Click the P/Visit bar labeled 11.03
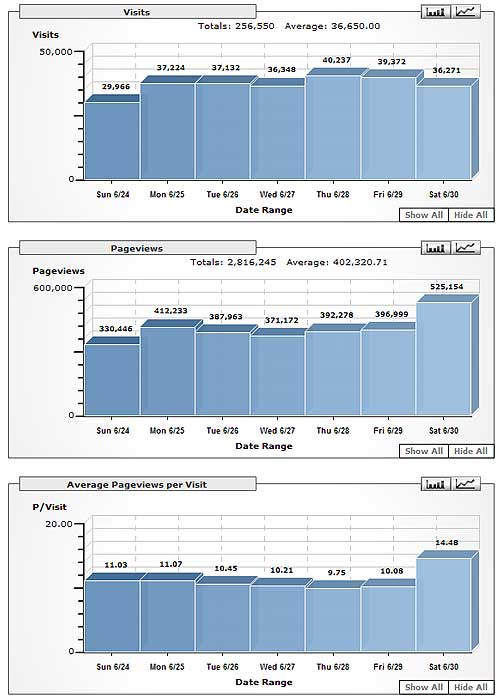 (x=112, y=616)
